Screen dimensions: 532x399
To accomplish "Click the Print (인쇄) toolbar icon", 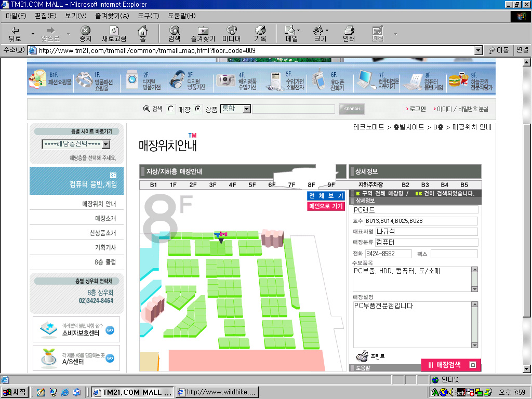I will pos(349,34).
